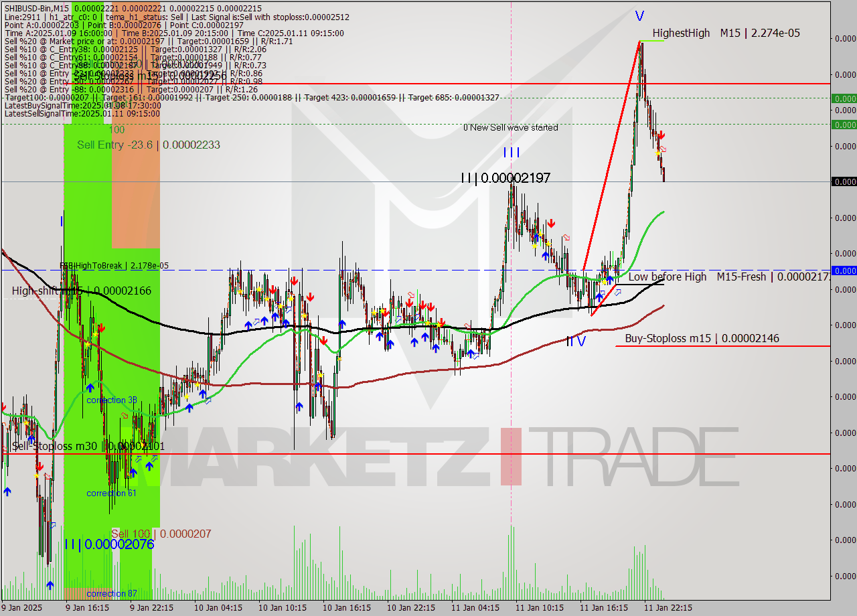Viewport: 857px width, 616px height.
Task: Select the 'Sell-Stoploss m30 | 0.00002101' label
Action: [x=88, y=446]
